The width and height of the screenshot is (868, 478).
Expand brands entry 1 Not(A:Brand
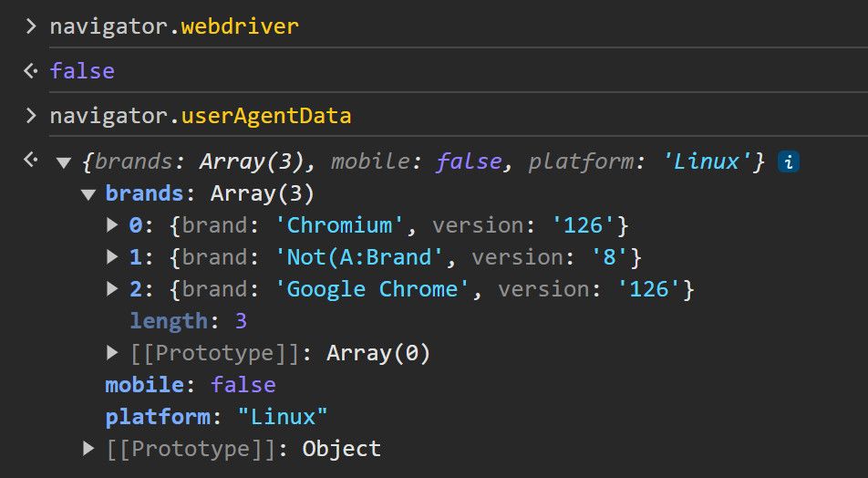112,257
